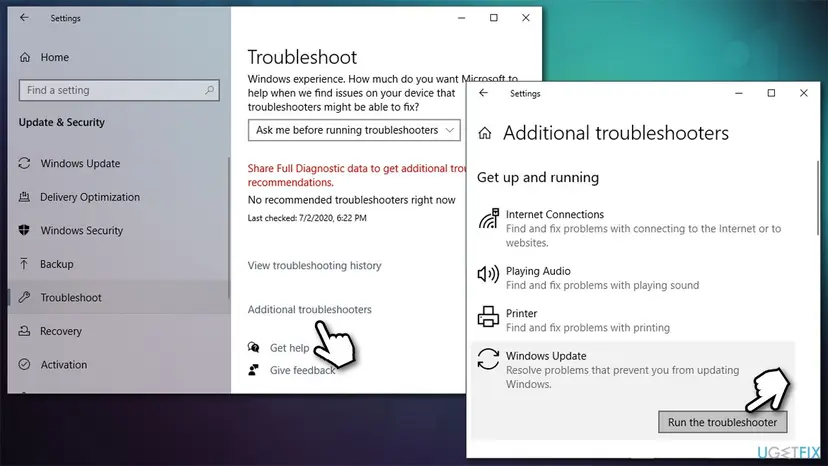This screenshot has width=828, height=466.
Task: Click Run the troubleshooter button
Action: pyautogui.click(x=722, y=422)
